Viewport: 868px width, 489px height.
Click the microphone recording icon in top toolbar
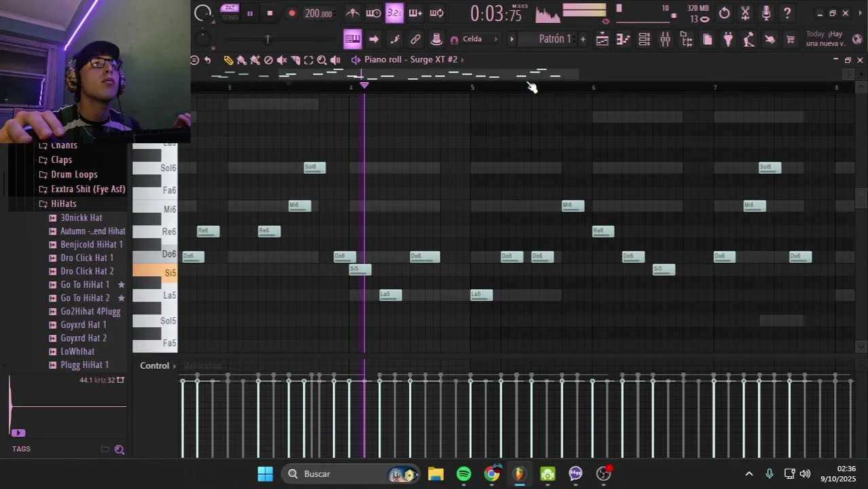coord(766,13)
